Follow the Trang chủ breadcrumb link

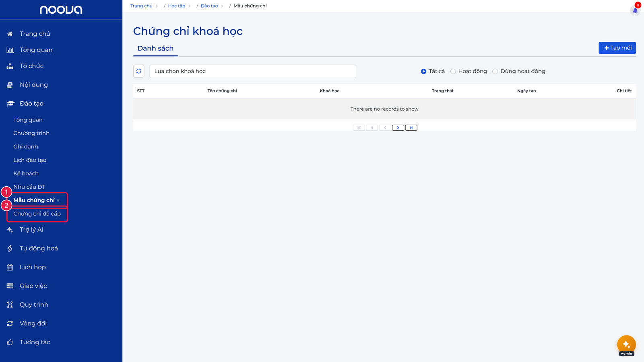coord(141,6)
